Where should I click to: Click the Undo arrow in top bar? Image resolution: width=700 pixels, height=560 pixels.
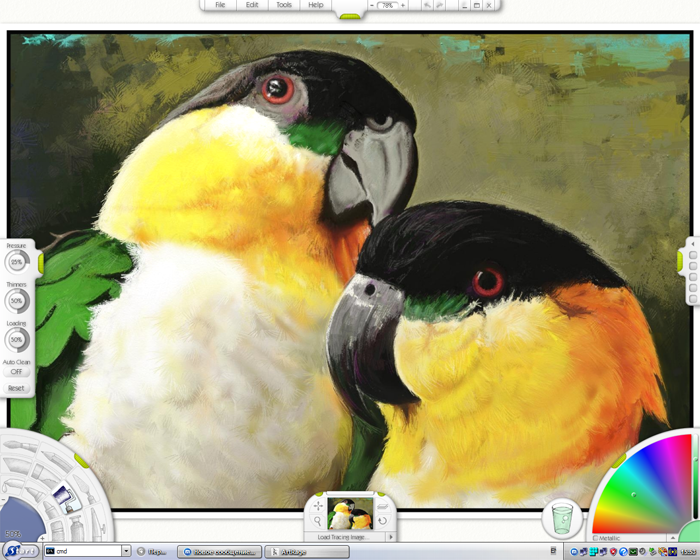click(x=427, y=5)
